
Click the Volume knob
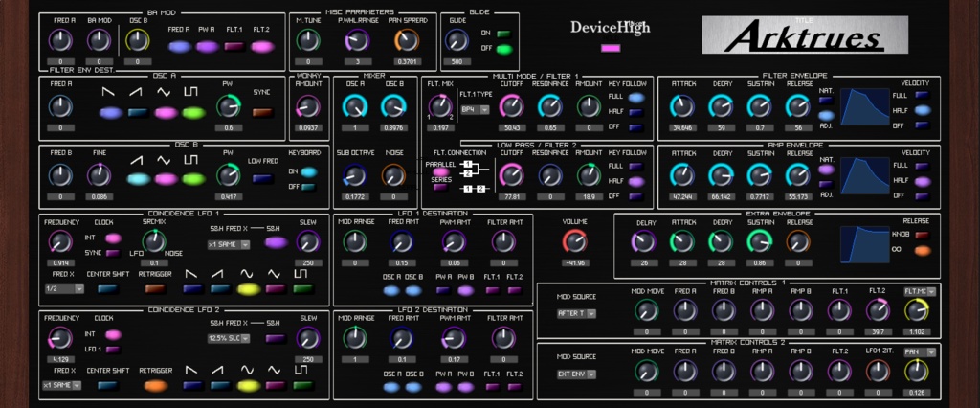pos(575,242)
